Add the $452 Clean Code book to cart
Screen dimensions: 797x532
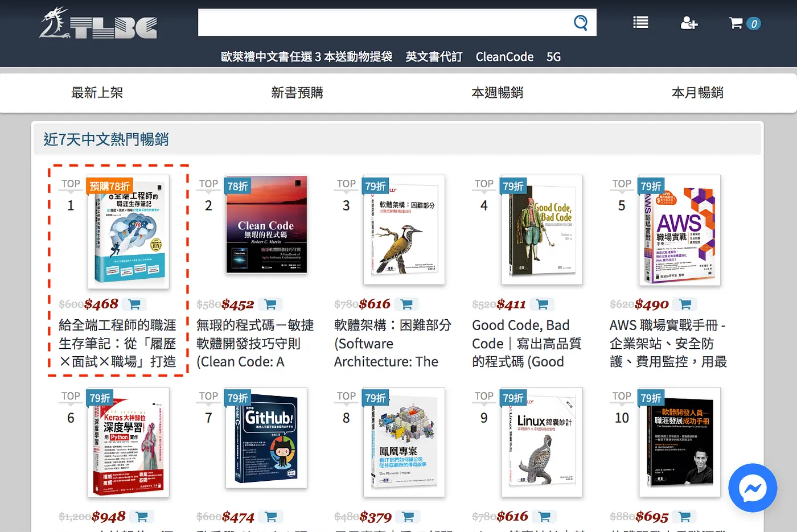(x=270, y=304)
